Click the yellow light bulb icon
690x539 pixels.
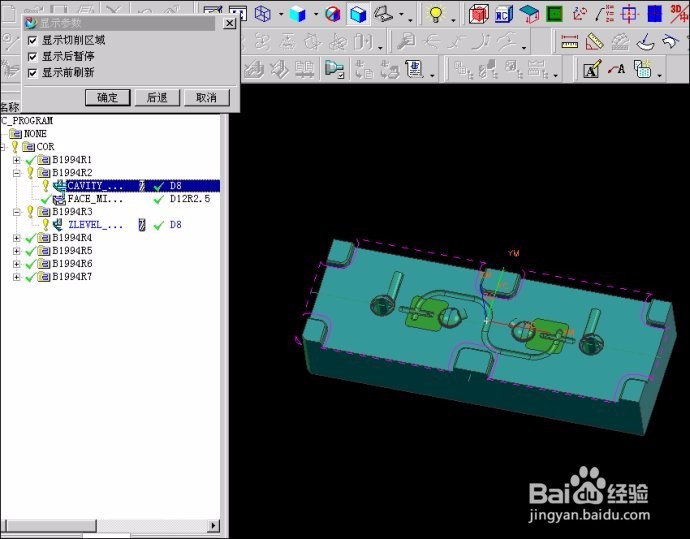click(x=435, y=14)
